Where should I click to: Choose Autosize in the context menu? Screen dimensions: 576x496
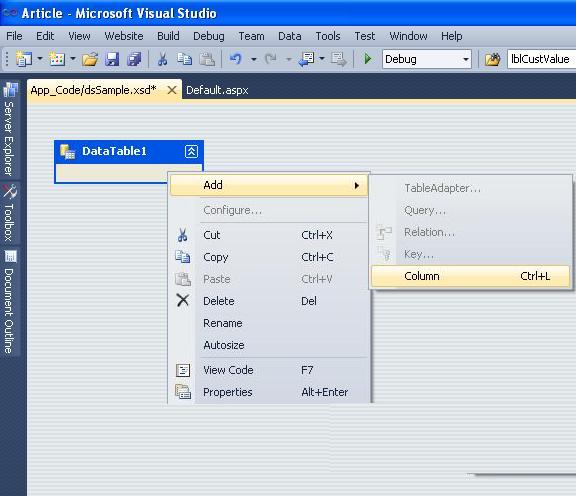pyautogui.click(x=269, y=345)
